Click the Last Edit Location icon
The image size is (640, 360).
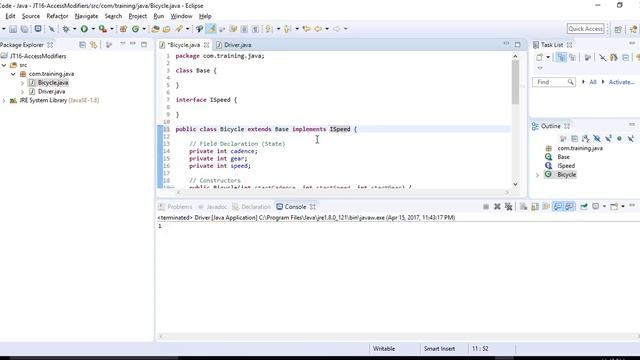click(x=307, y=29)
